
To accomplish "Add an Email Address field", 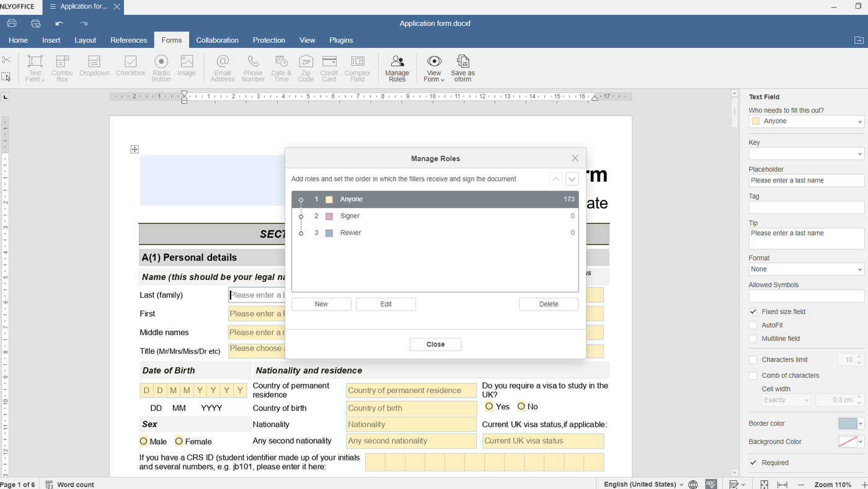I will pyautogui.click(x=222, y=67).
